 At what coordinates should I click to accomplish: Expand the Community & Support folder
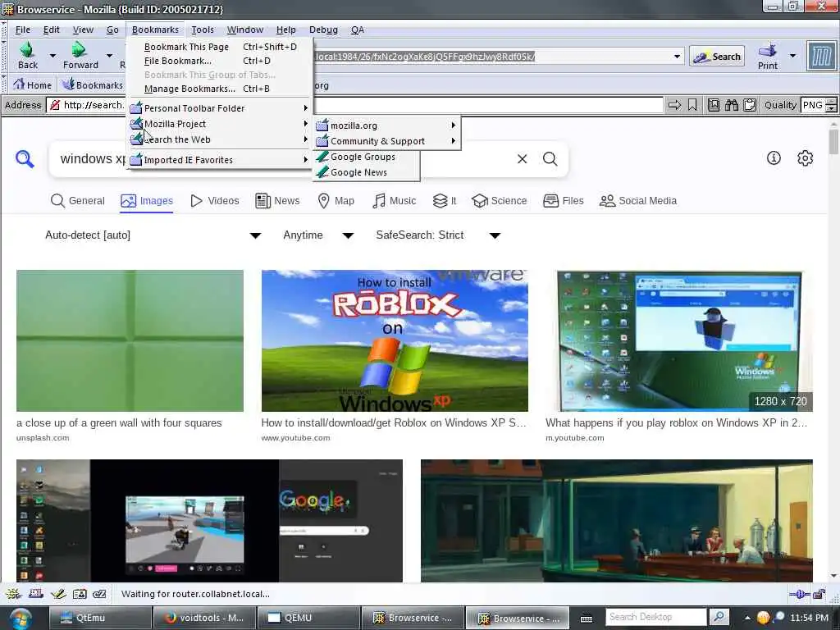pyautogui.click(x=387, y=141)
